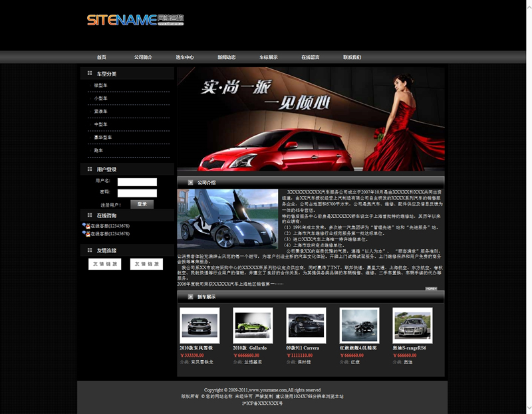Click the grid icon beside 友情连接
The height and width of the screenshot is (414, 532).
click(89, 251)
